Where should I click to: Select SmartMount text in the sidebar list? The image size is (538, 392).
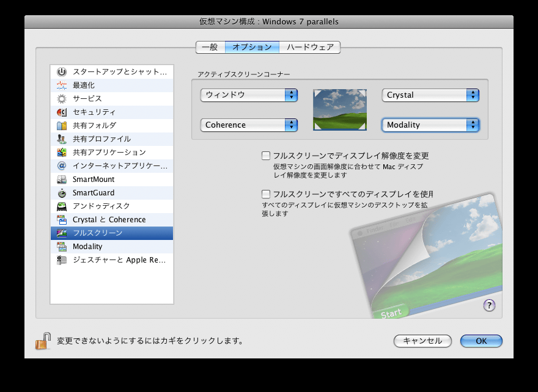[x=94, y=180]
